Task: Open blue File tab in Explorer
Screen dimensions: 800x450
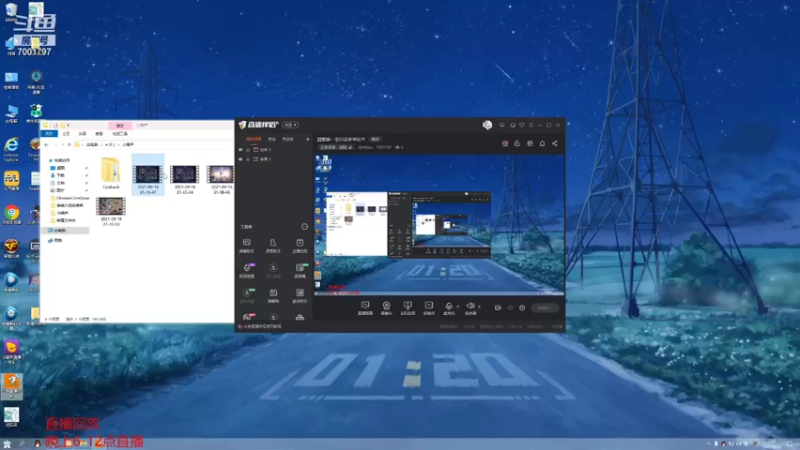Action: (x=49, y=134)
